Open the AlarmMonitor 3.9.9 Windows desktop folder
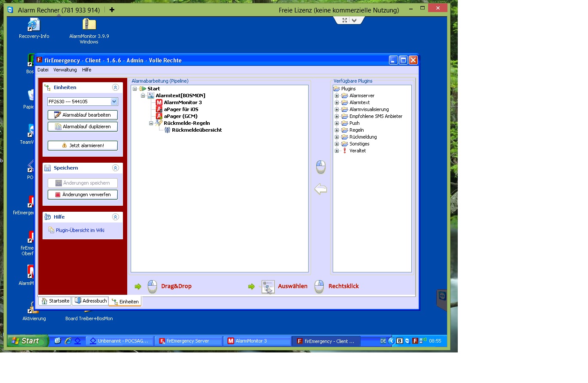Viewport: 588px width, 383px height. (x=89, y=25)
